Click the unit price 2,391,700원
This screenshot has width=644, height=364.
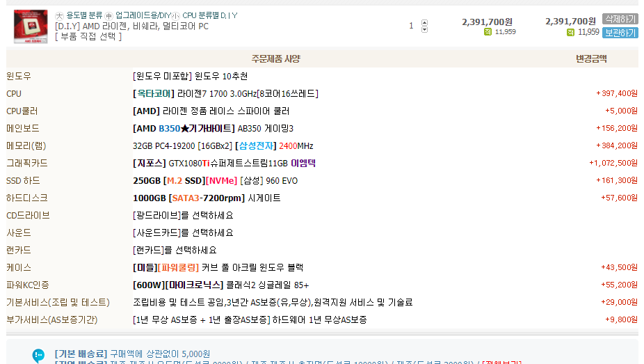[x=487, y=22]
